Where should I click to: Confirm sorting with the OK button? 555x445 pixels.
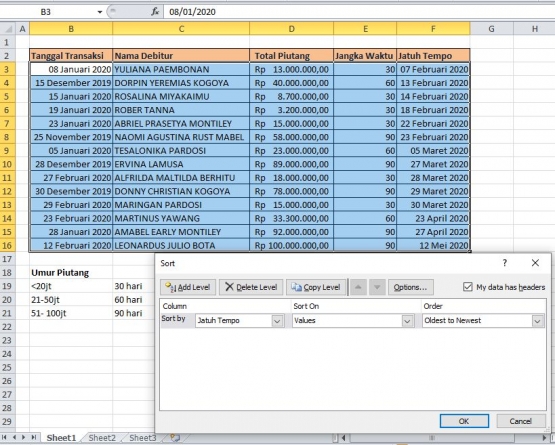[x=464, y=421]
